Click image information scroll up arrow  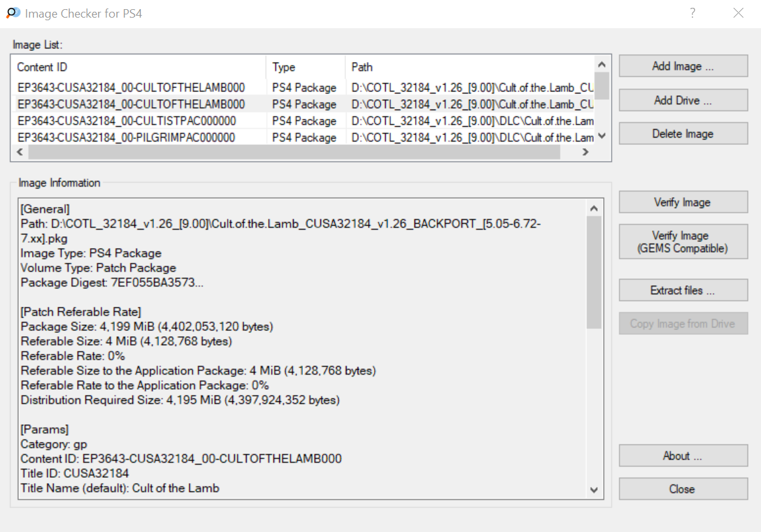(593, 208)
